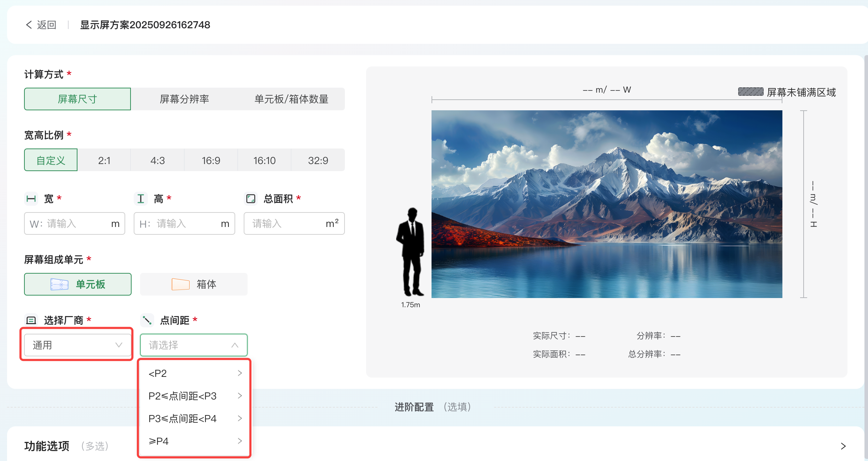This screenshot has height=461, width=868.
Task: Click the 点间距 pixel pitch icon
Action: coord(147,320)
